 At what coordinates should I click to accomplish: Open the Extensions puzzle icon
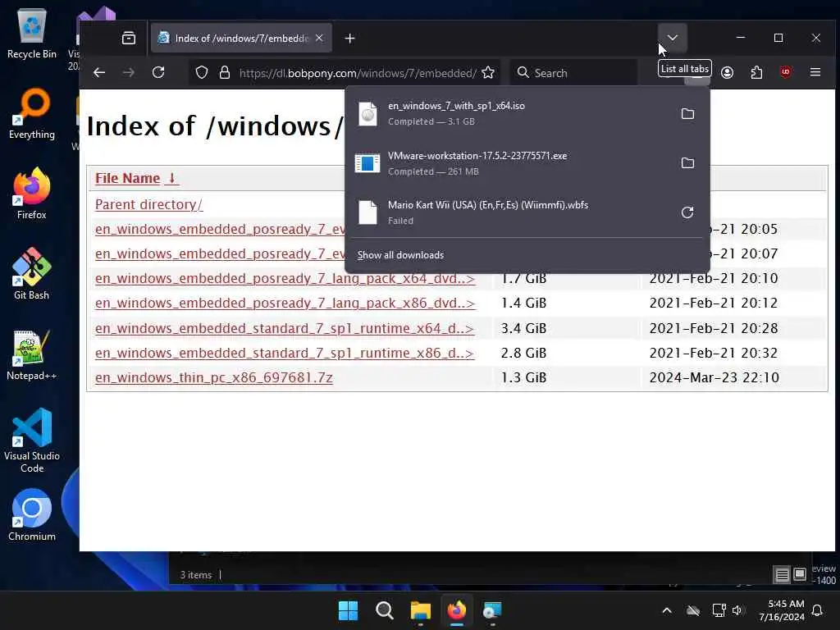[756, 72]
